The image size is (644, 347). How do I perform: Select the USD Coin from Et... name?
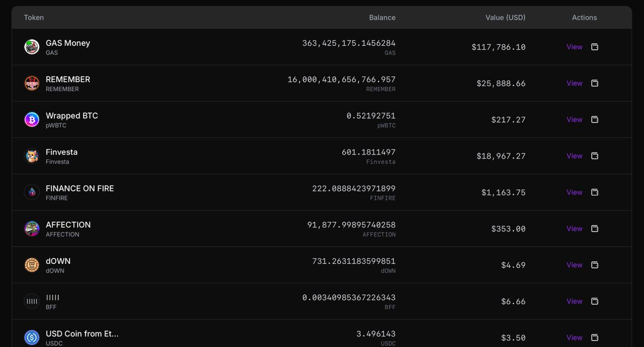pos(82,333)
